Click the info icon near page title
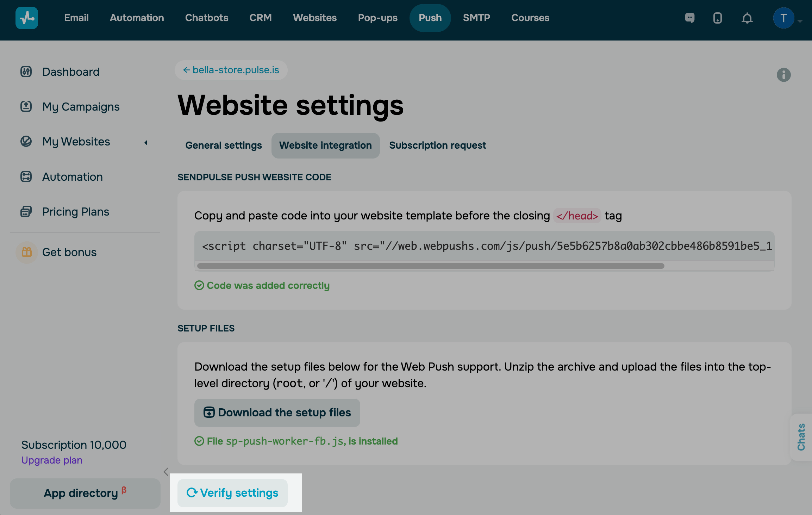The width and height of the screenshot is (812, 515). [x=783, y=75]
